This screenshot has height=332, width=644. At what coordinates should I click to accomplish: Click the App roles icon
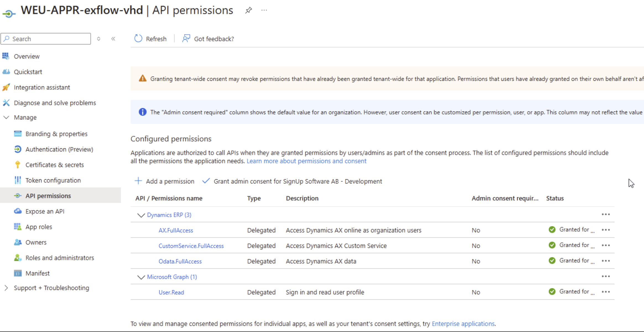point(18,227)
